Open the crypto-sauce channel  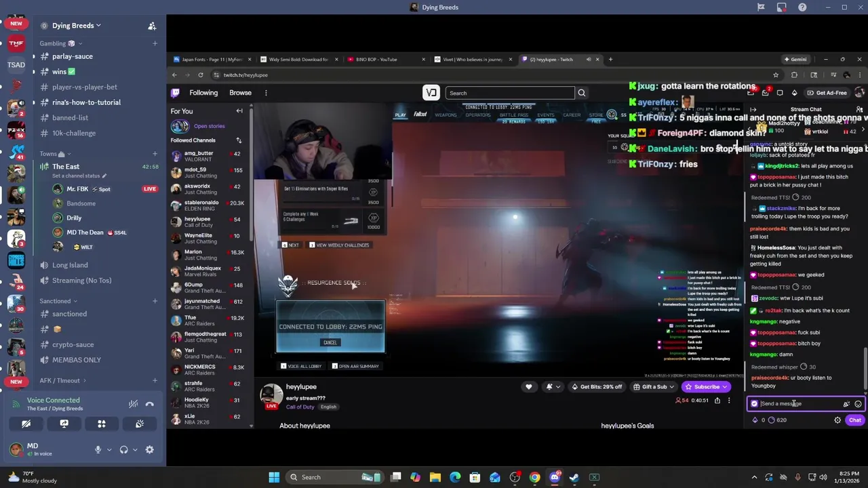click(73, 344)
